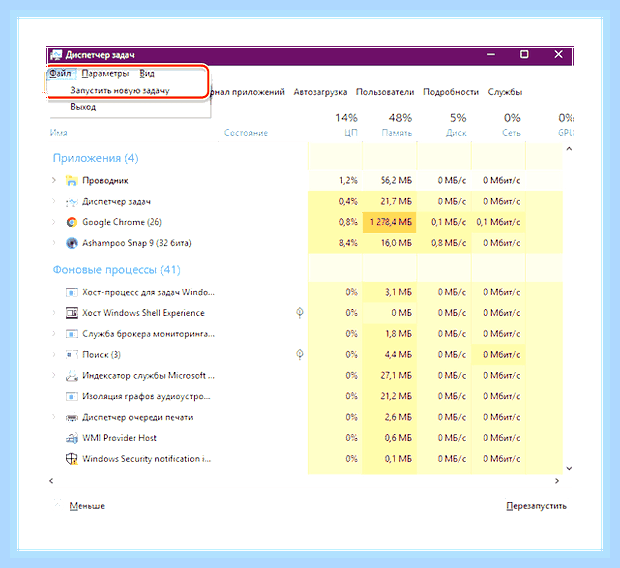Image resolution: width=620 pixels, height=568 pixels.
Task: Click the Меньше details link
Action: pos(87,506)
